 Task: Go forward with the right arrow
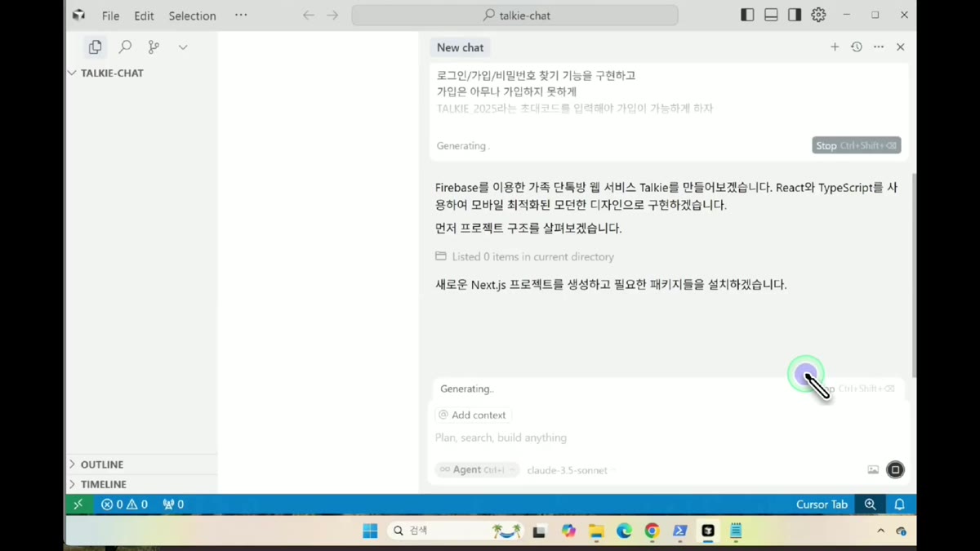(x=332, y=16)
